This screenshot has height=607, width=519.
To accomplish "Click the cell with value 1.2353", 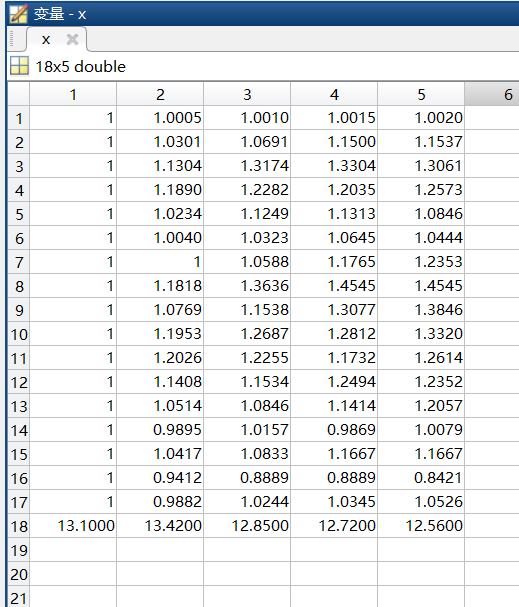I will click(x=421, y=262).
